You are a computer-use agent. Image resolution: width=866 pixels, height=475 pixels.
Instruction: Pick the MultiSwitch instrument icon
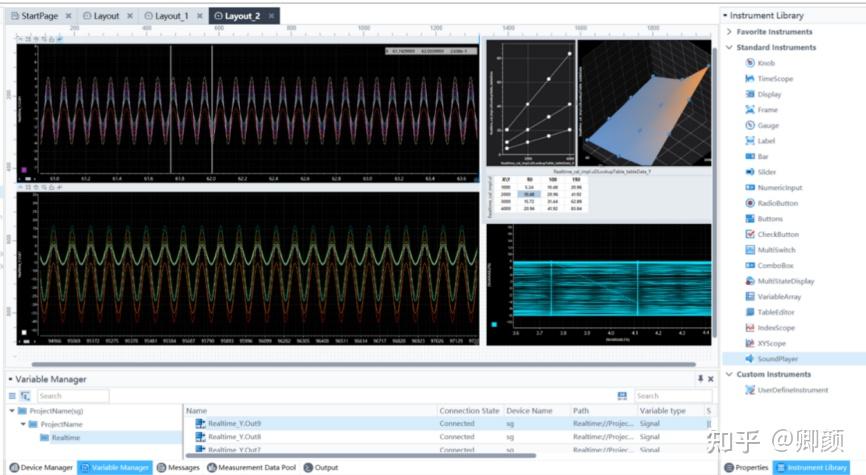coord(750,250)
